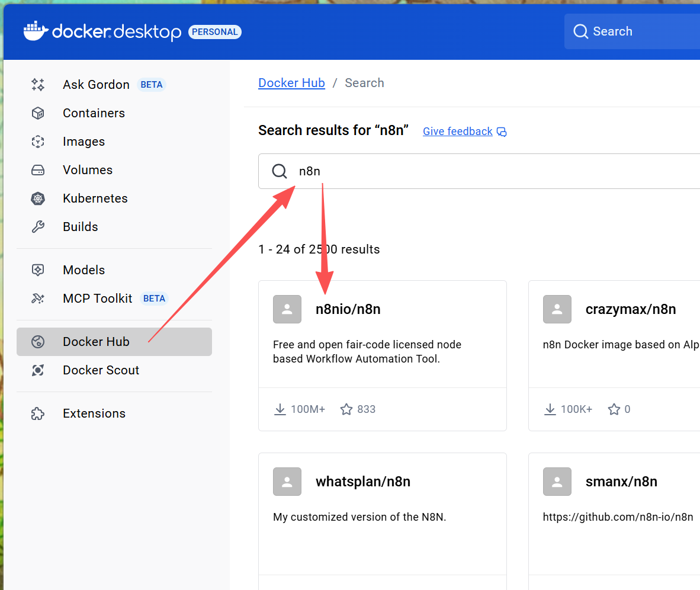
Task: Open the smanx/n8n image title
Action: pyautogui.click(x=621, y=482)
